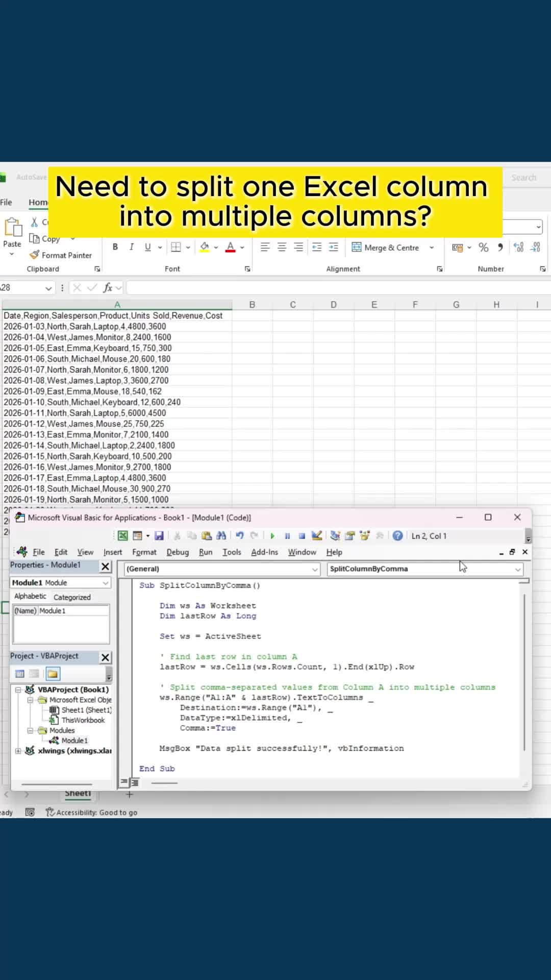Select Sheet1 (Sheet1) in project tree
Screen dimensions: 551x980
[x=81, y=710]
